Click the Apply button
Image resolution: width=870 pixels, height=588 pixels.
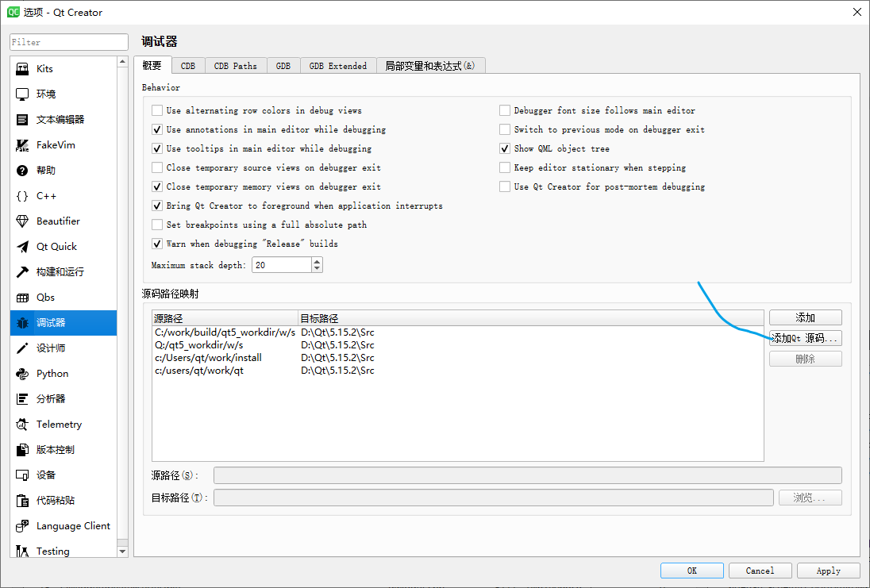click(x=829, y=571)
